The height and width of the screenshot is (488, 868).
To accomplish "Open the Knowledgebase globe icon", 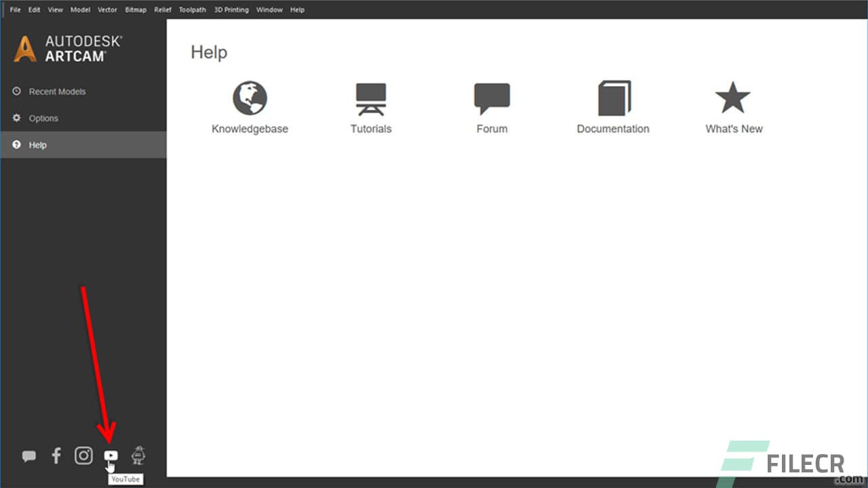I will [x=250, y=97].
